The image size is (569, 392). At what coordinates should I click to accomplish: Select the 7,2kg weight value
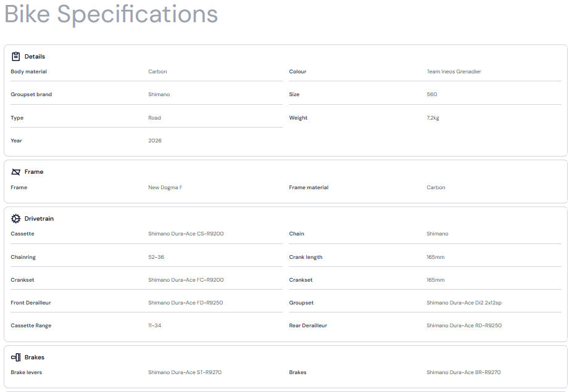[433, 118]
